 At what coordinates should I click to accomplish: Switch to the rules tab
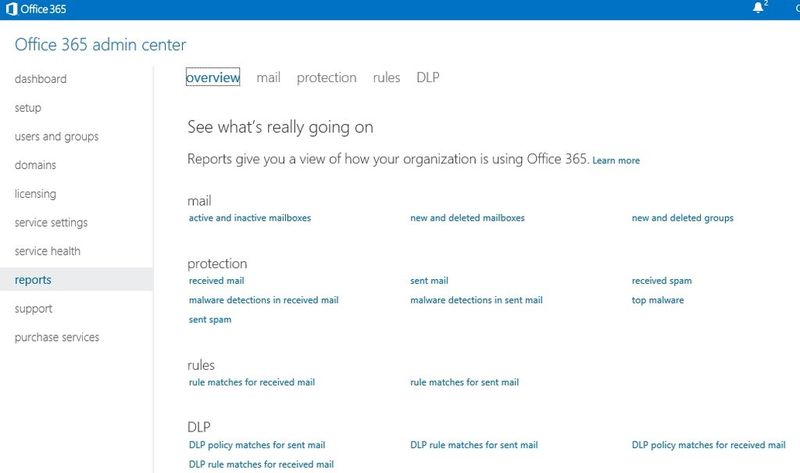(x=386, y=78)
